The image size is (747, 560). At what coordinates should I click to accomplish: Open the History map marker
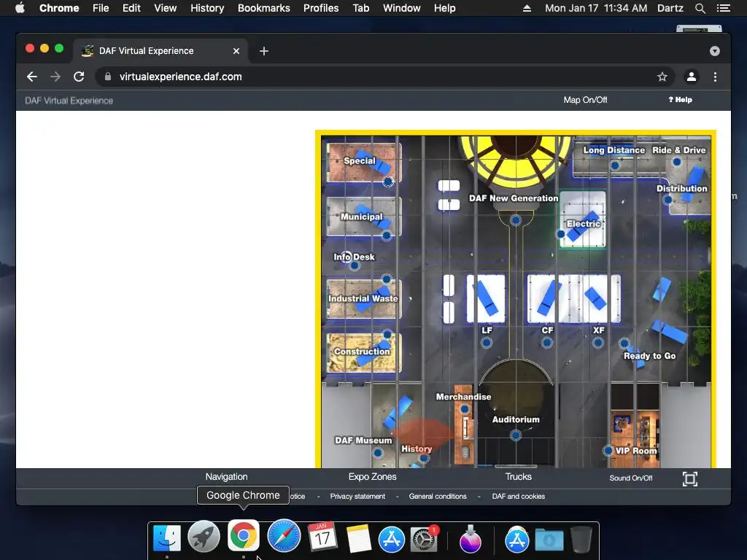coord(424,459)
